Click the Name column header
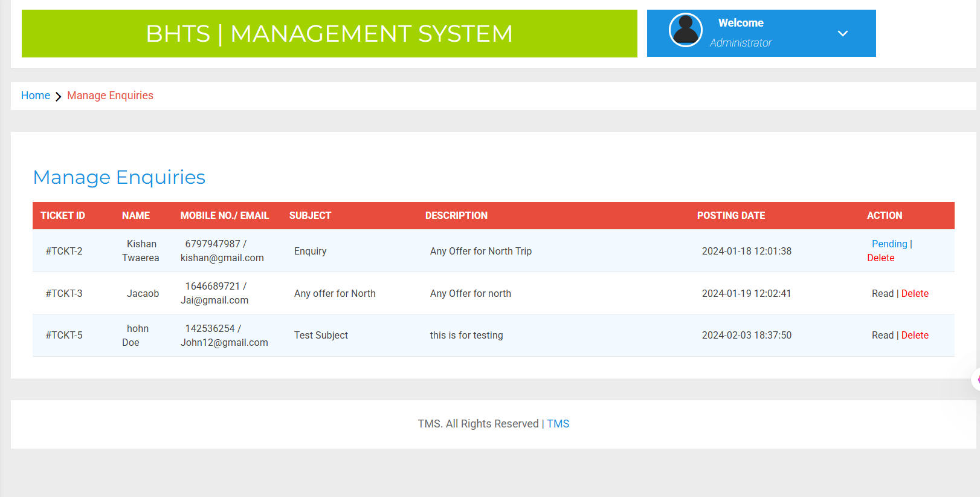Screen dimensions: 980x497 [x=136, y=215]
